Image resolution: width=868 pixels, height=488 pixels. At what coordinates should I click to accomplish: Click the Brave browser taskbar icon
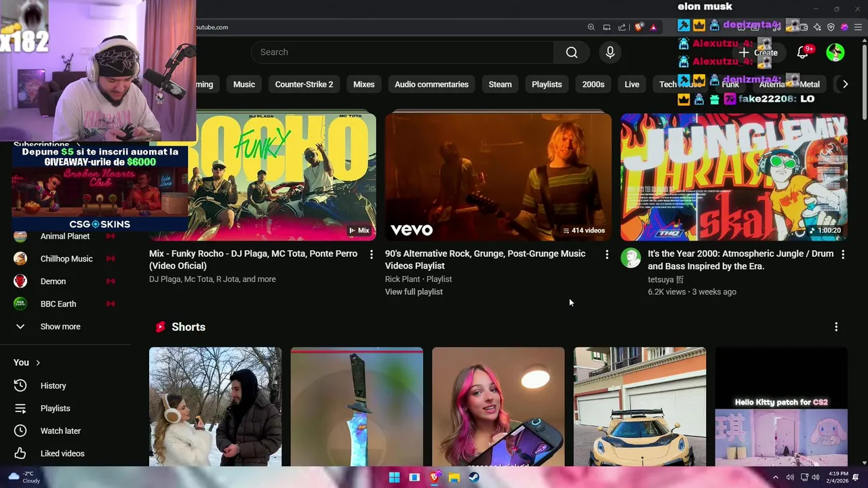pyautogui.click(x=434, y=477)
